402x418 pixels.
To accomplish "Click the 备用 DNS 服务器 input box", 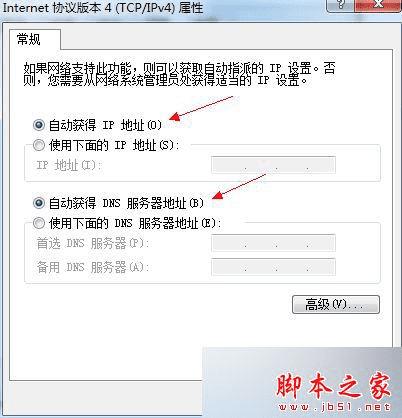I will click(x=273, y=267).
